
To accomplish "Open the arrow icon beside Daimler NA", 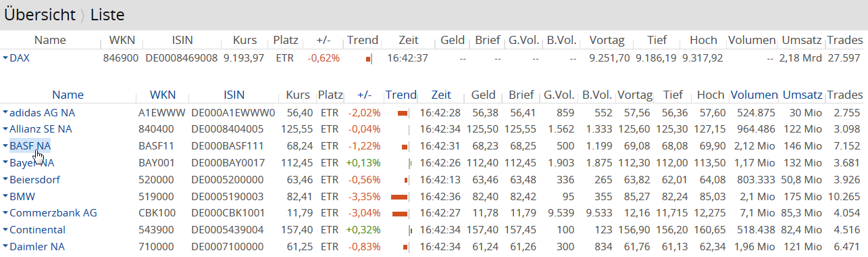I will click(5, 248).
